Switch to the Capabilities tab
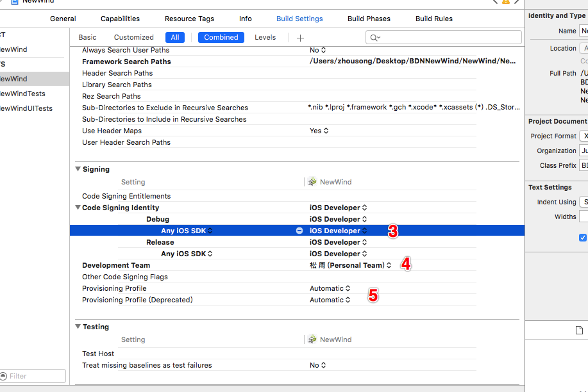The height and width of the screenshot is (392, 588). coord(120,19)
